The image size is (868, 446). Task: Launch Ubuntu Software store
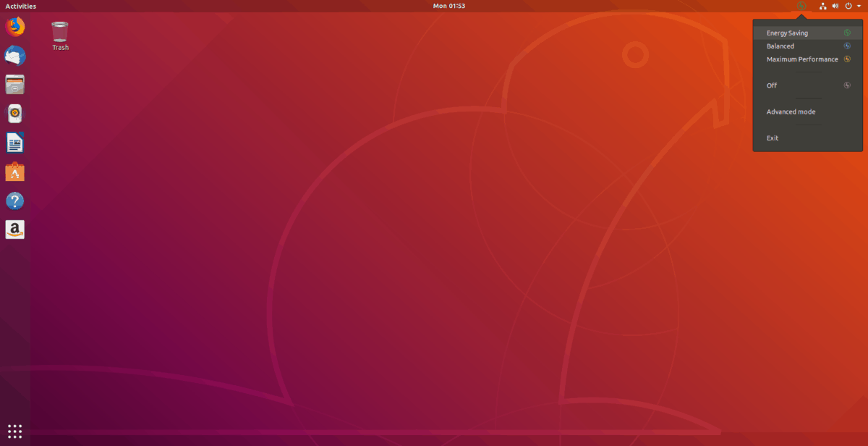tap(14, 172)
